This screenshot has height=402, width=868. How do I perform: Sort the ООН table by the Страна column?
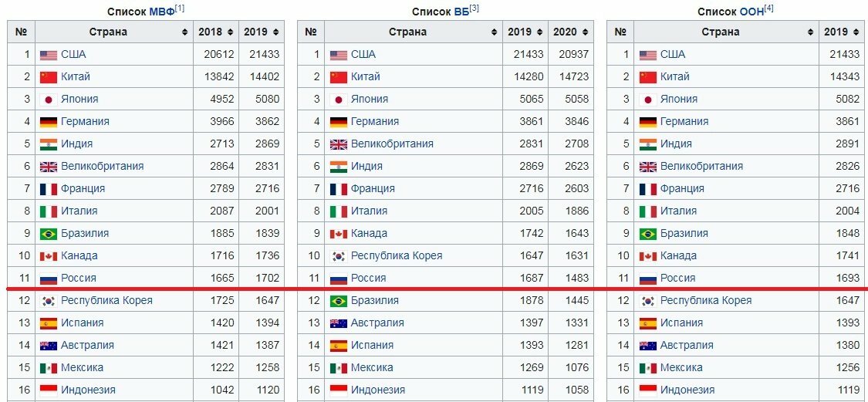[810, 32]
